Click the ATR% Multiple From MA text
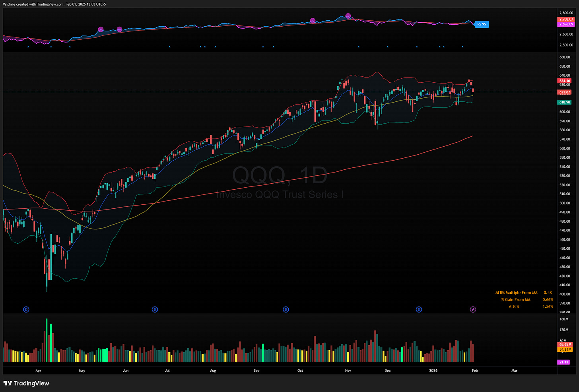Screen dimensions: 579x392 pos(516,293)
